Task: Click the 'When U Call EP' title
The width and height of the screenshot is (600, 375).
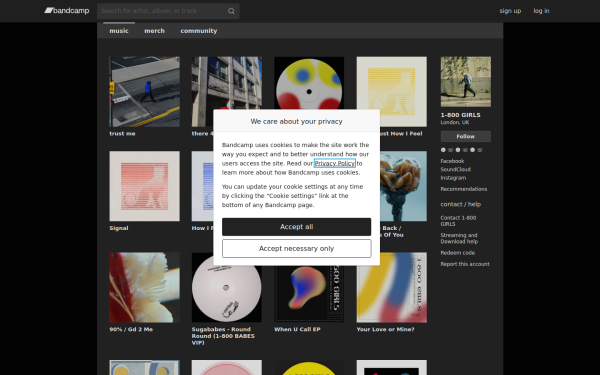Action: [297, 329]
